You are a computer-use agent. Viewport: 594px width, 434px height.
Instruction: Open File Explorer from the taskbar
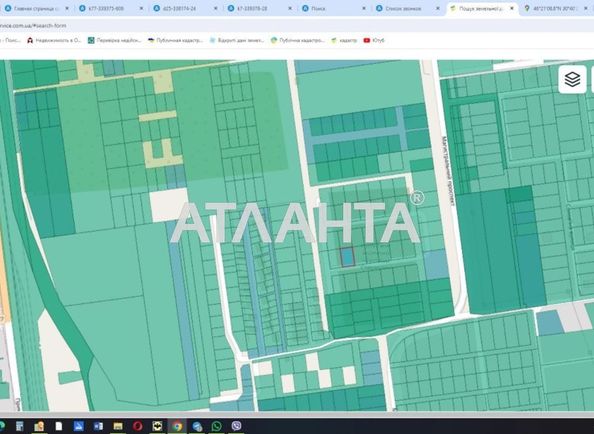click(x=118, y=426)
